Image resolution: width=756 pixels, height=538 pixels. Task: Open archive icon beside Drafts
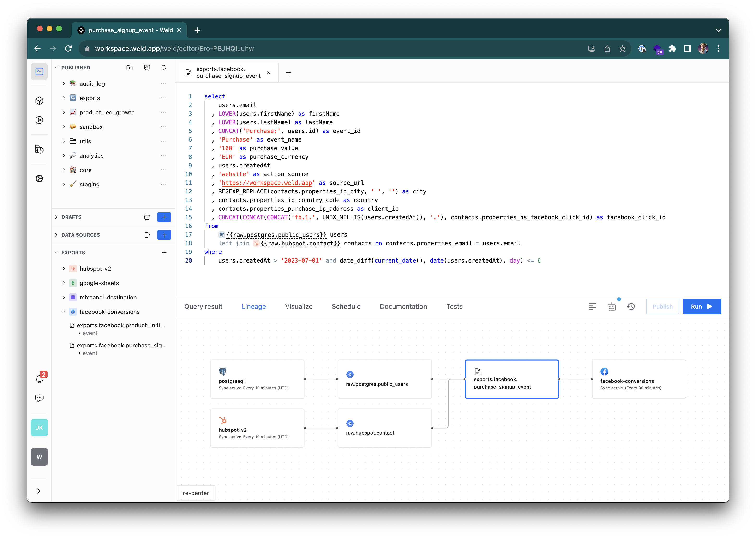pos(147,217)
